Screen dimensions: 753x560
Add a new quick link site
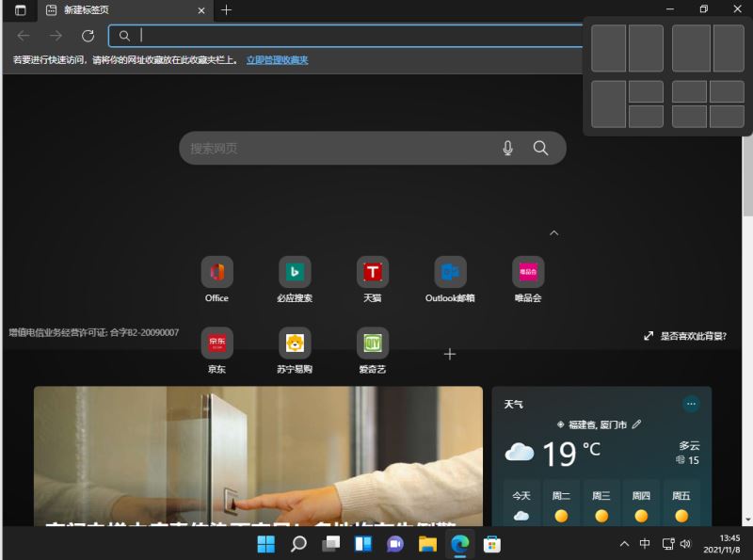pos(450,355)
